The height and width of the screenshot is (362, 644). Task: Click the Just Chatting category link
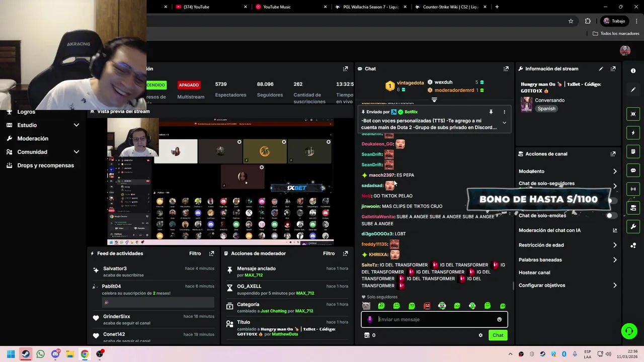coord(273,311)
